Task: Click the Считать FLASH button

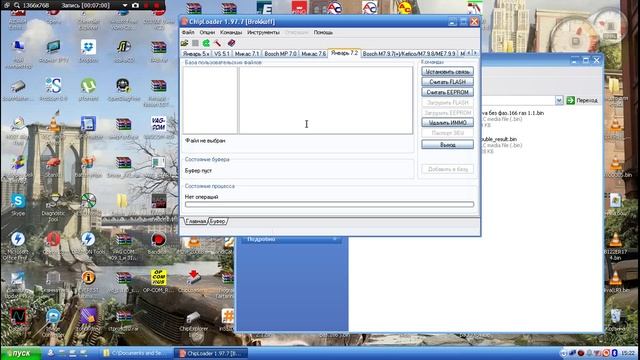Action: [x=447, y=82]
